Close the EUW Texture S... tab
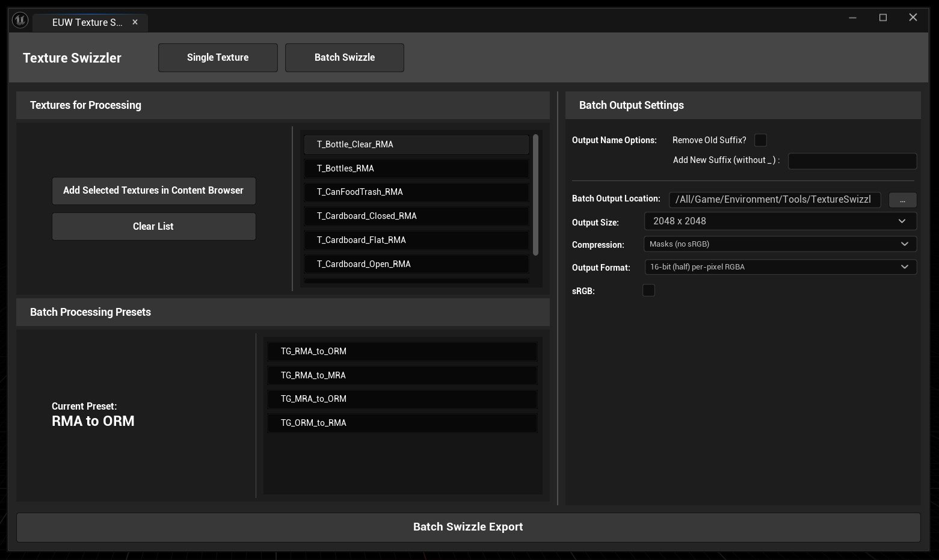This screenshot has width=939, height=560. (x=135, y=22)
